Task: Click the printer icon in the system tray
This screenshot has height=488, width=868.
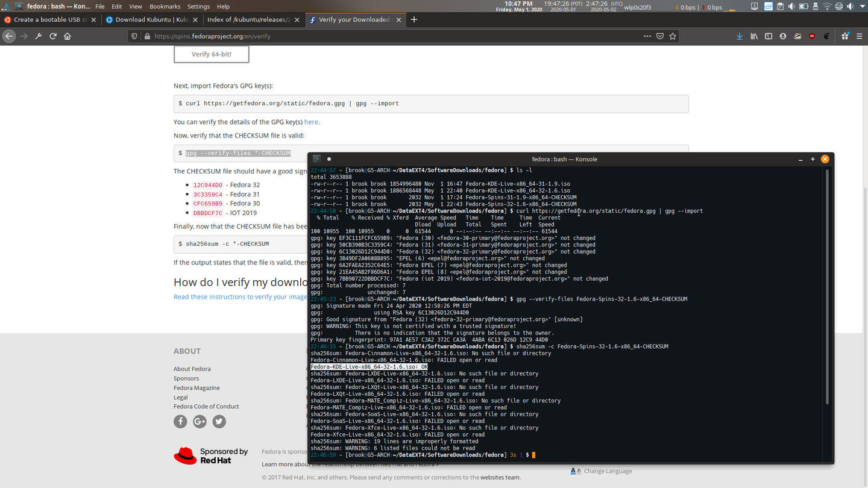Action: 838,6
